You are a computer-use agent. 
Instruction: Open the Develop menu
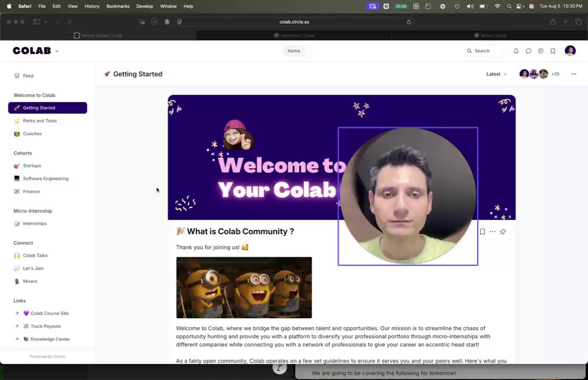tap(145, 6)
